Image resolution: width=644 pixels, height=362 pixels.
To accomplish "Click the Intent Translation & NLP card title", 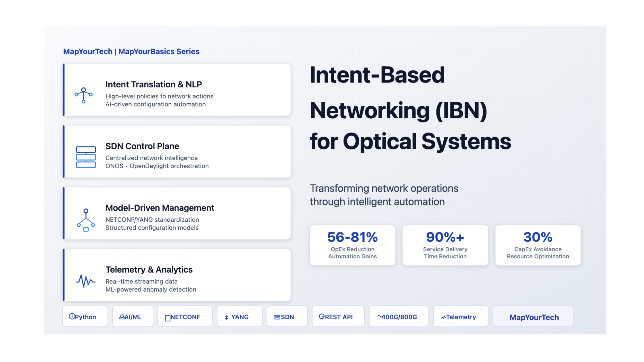I will point(154,84).
